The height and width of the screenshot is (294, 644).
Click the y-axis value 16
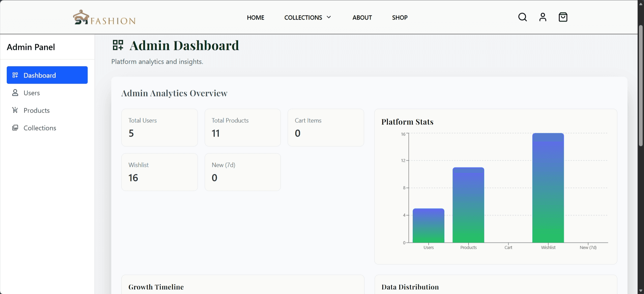pyautogui.click(x=403, y=134)
